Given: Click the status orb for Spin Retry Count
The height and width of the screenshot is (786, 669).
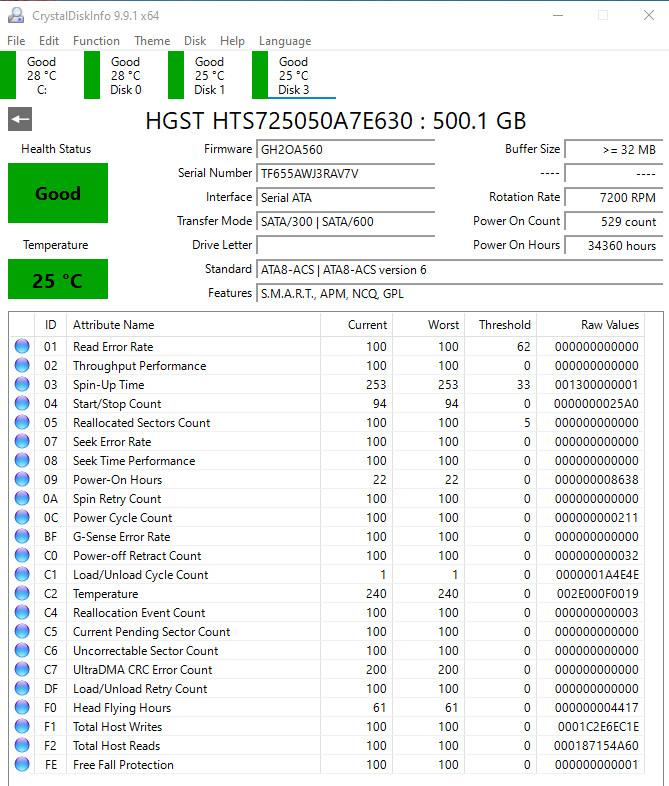Looking at the screenshot, I should click(x=22, y=498).
